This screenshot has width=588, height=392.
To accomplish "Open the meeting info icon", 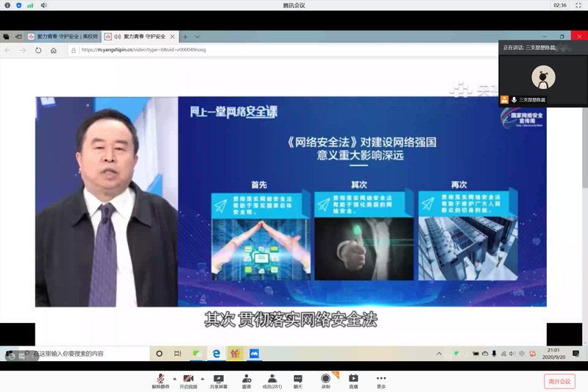I will point(7,5).
